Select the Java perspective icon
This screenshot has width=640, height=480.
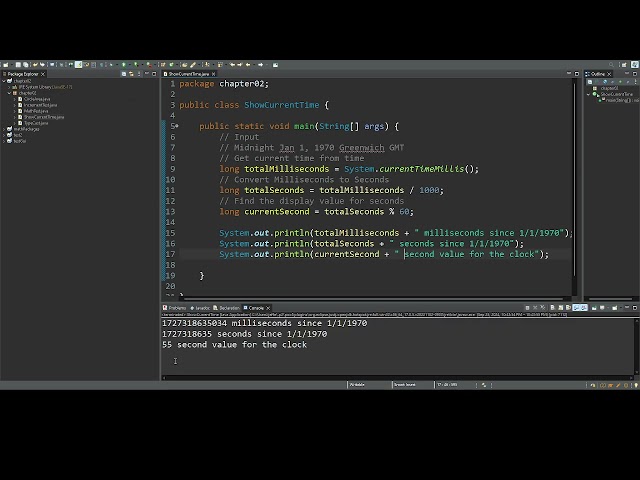635,64
